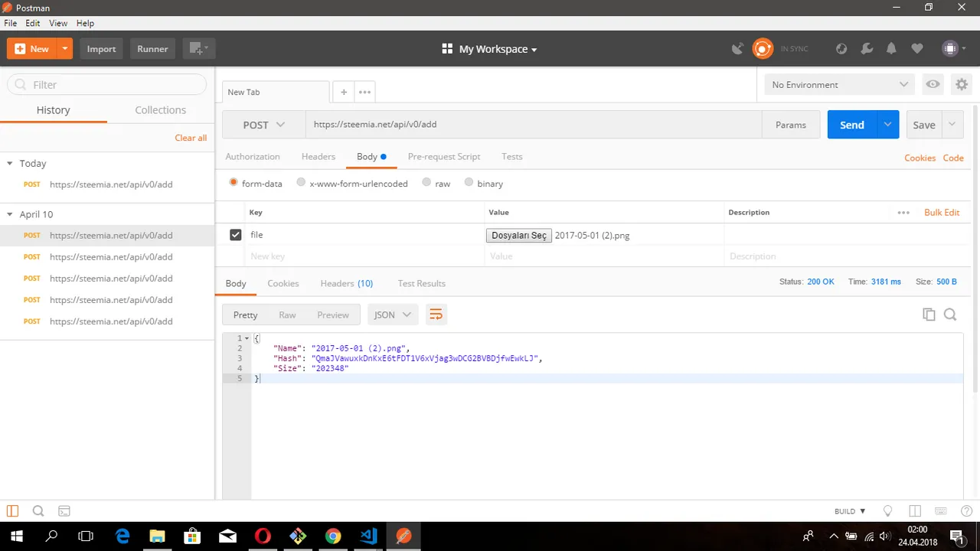This screenshot has height=551, width=980.
Task: Select the New Tab request tab
Action: (x=276, y=92)
